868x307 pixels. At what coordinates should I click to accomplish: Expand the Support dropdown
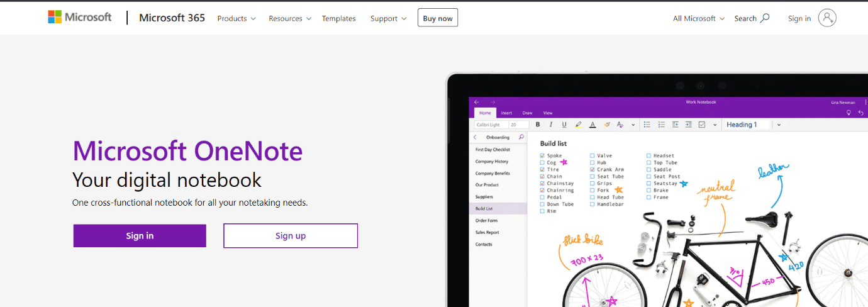point(388,18)
